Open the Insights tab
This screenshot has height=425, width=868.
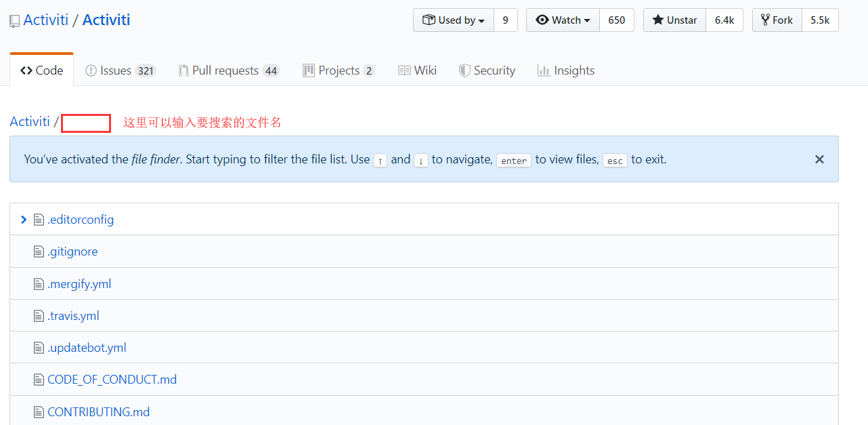point(566,70)
